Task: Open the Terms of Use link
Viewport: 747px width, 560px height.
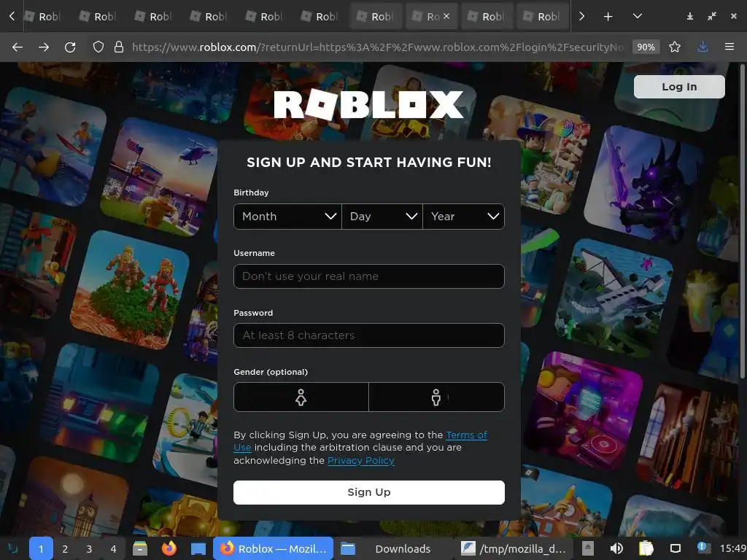Action: coord(466,435)
